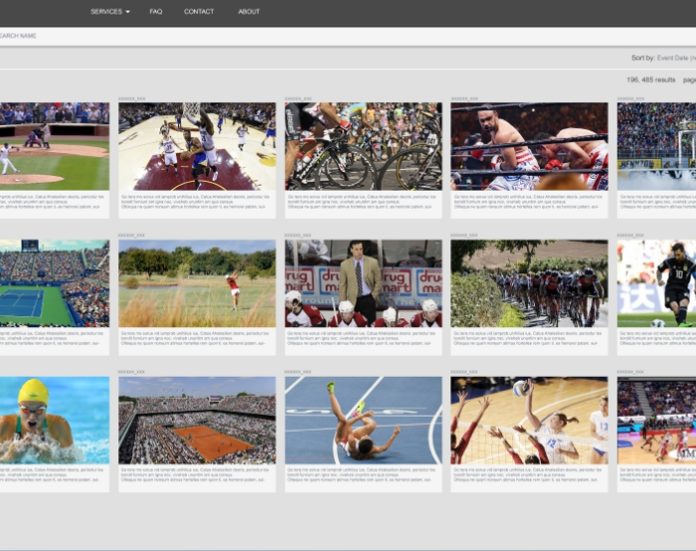Navigate to the ABOUT page
This screenshot has width=696, height=551.
[x=249, y=12]
